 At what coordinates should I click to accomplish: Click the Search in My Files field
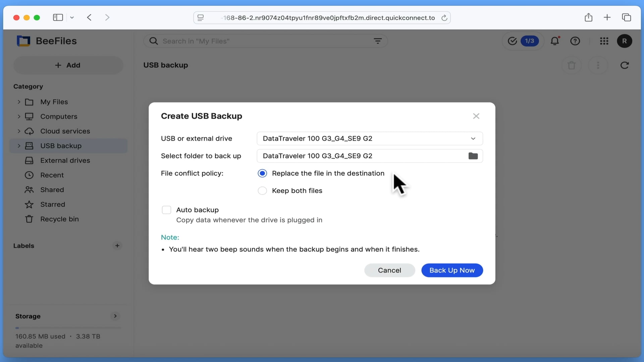(235, 41)
